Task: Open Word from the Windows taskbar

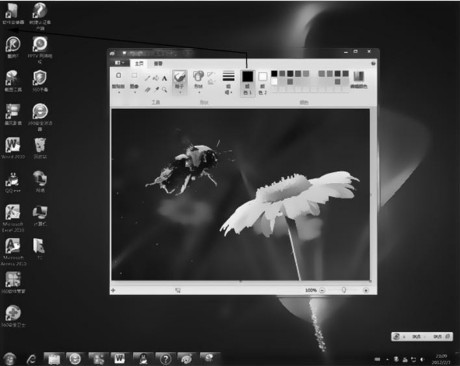Action: coord(119,359)
